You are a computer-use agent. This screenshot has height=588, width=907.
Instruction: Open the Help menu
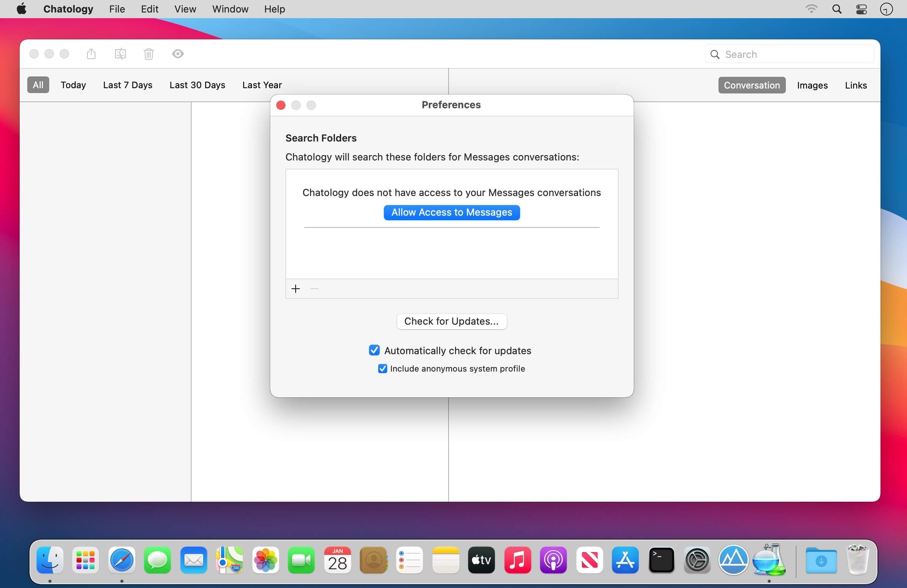274,9
